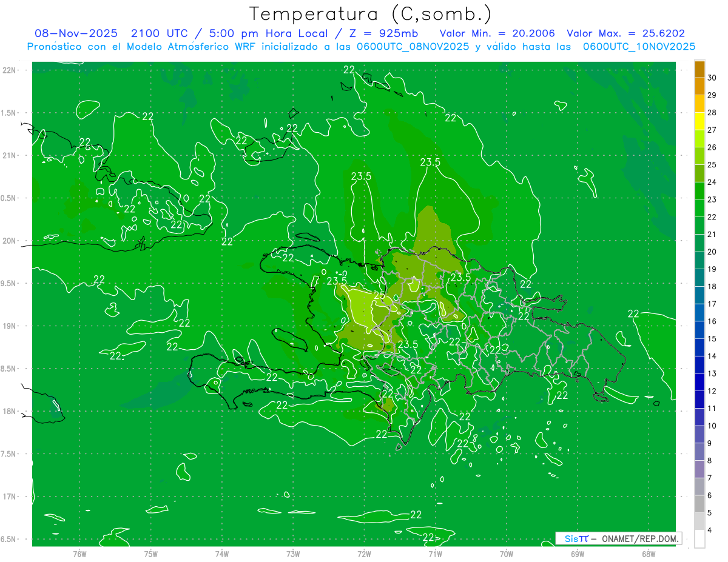
Task: Click the 19N latitude axis label
Action: 9,326
